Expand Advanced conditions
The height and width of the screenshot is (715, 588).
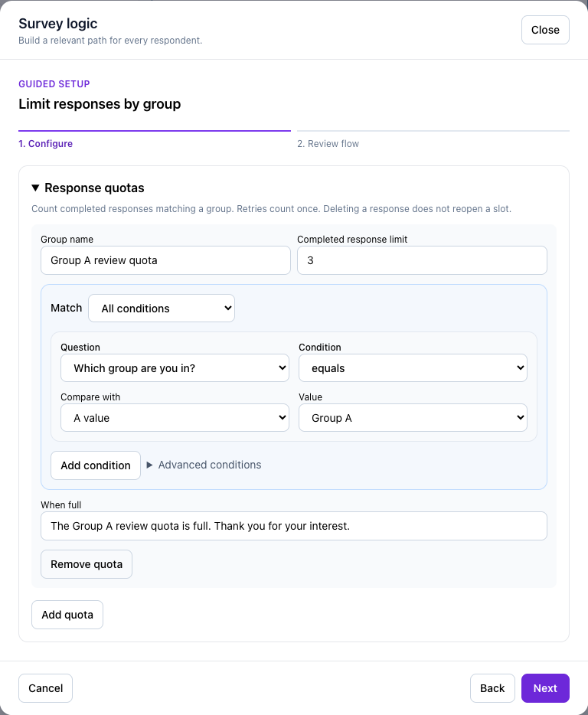(204, 465)
